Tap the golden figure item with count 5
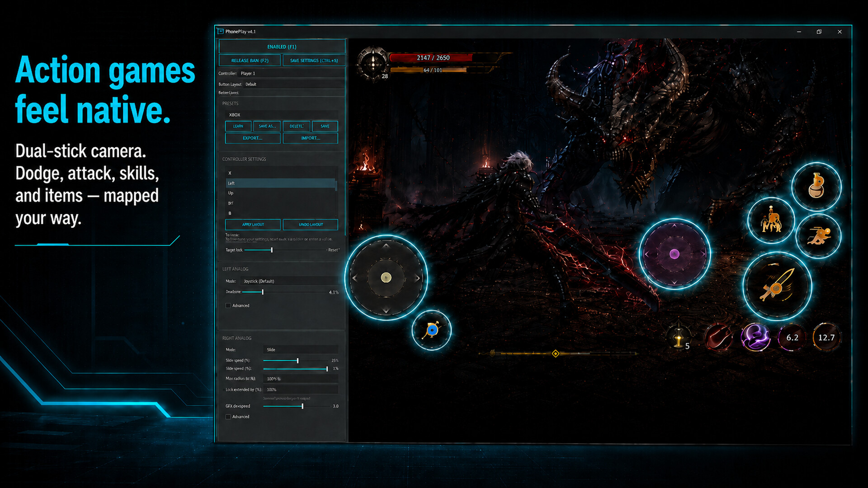868x488 pixels. [678, 337]
